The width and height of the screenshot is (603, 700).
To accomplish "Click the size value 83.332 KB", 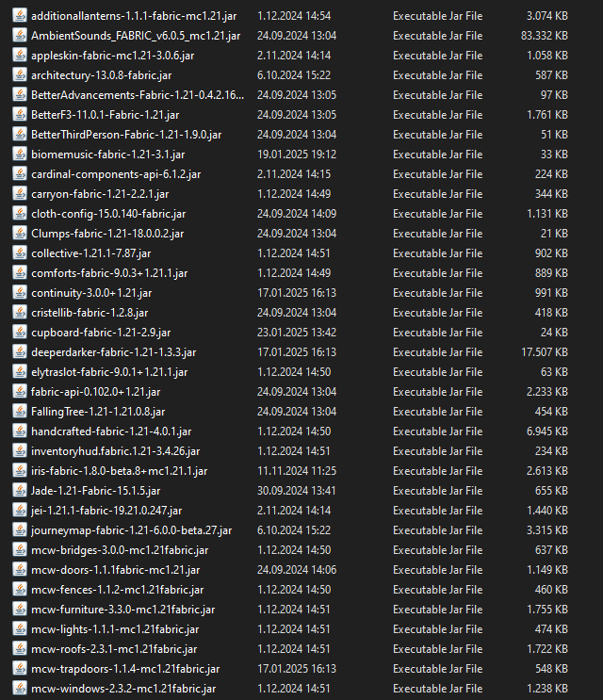I will tap(544, 35).
